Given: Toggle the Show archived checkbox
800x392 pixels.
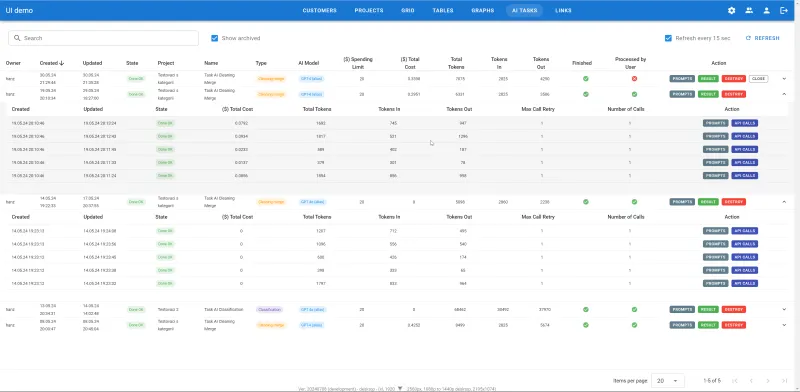Looking at the screenshot, I should (215, 38).
